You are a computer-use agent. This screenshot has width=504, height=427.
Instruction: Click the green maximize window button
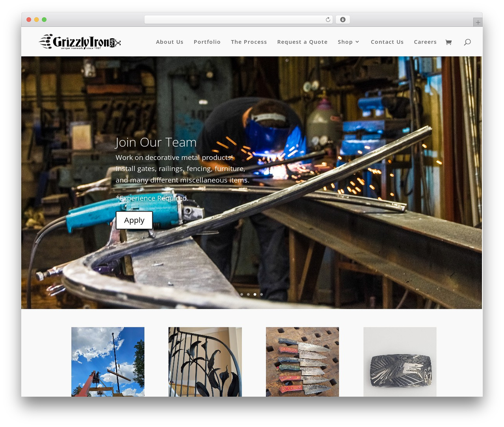[x=44, y=20]
